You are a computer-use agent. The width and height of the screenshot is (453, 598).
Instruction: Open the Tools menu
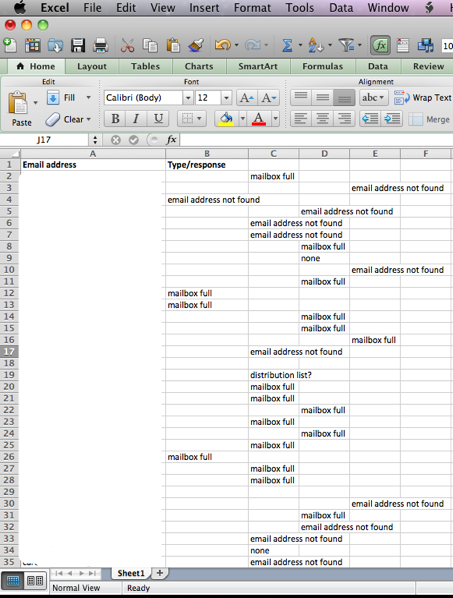[x=300, y=8]
